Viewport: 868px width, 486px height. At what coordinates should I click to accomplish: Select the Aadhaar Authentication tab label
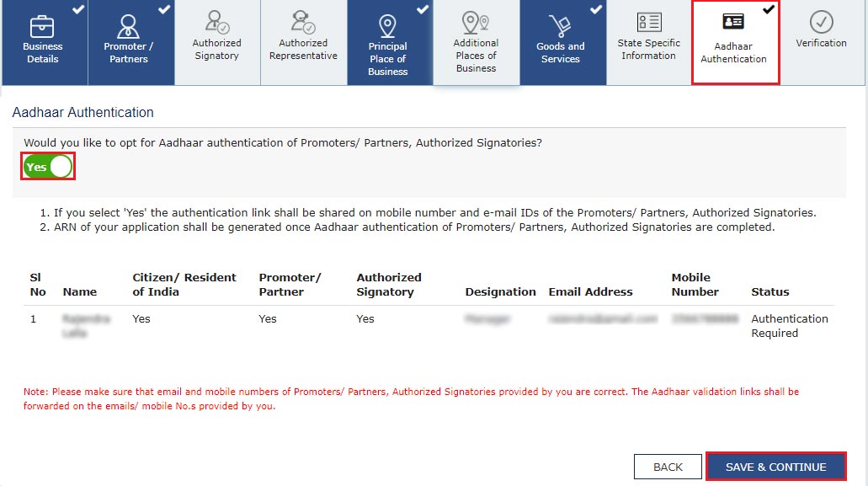(x=733, y=53)
